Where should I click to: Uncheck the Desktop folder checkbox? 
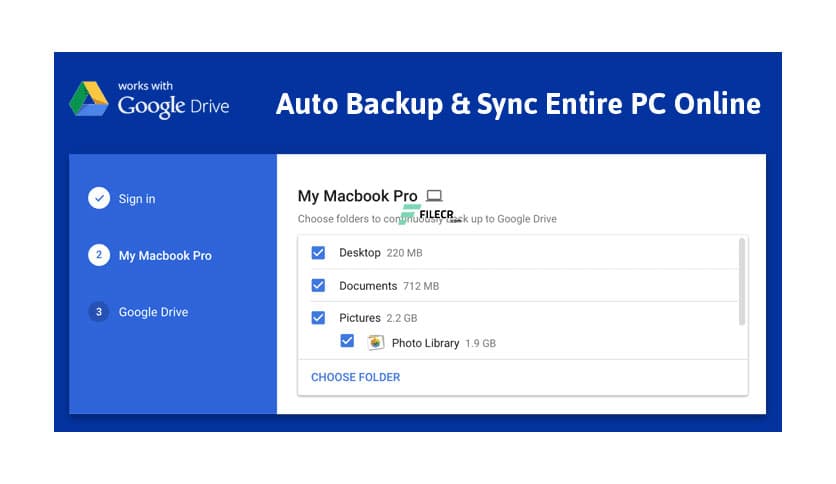click(318, 253)
